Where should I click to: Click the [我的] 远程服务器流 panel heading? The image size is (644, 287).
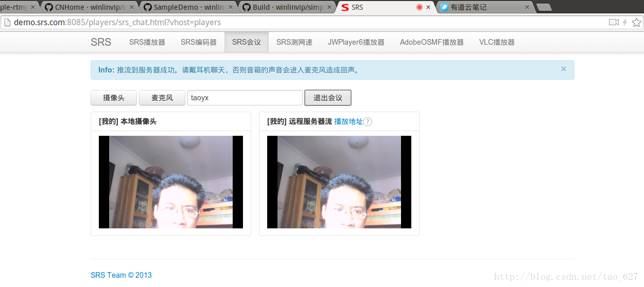[x=300, y=121]
